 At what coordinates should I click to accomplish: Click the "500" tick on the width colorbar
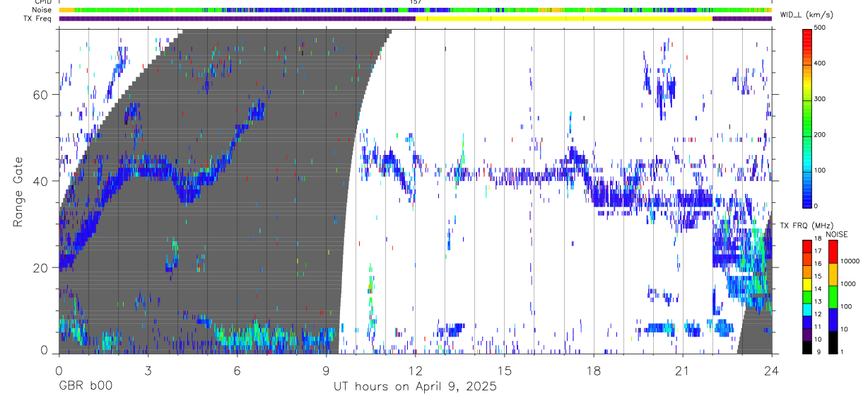pyautogui.click(x=820, y=28)
